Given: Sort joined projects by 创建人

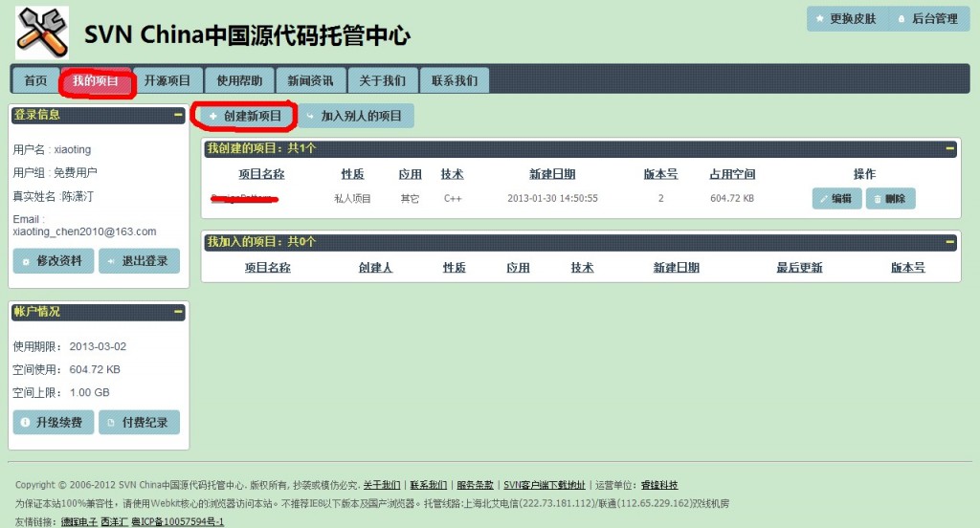Looking at the screenshot, I should 375,268.
